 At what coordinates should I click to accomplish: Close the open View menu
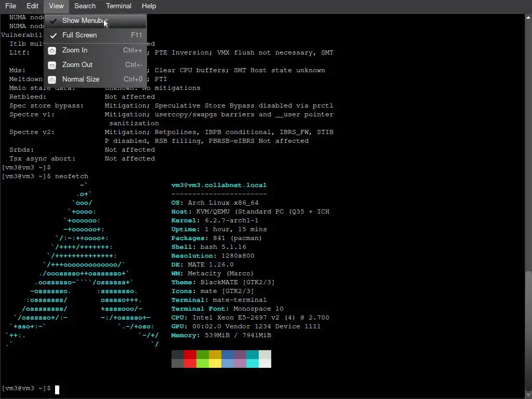tap(56, 6)
